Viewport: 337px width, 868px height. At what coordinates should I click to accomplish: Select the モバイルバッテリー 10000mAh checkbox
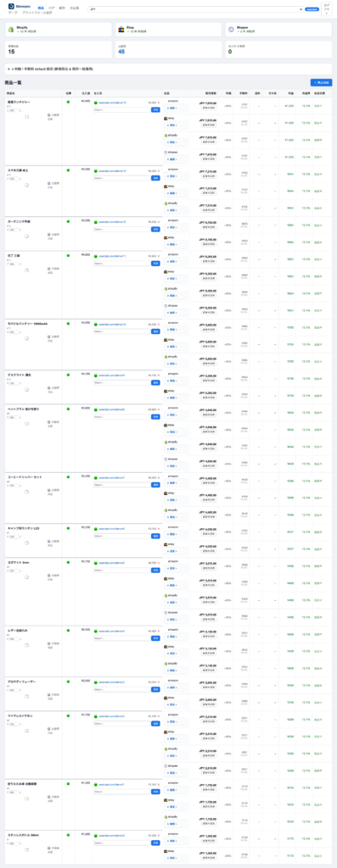pos(26,338)
